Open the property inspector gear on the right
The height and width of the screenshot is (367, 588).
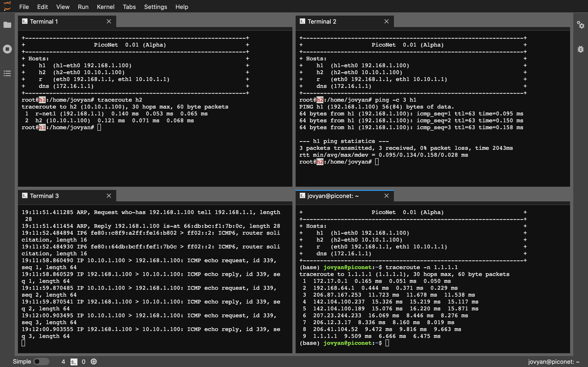pyautogui.click(x=581, y=25)
